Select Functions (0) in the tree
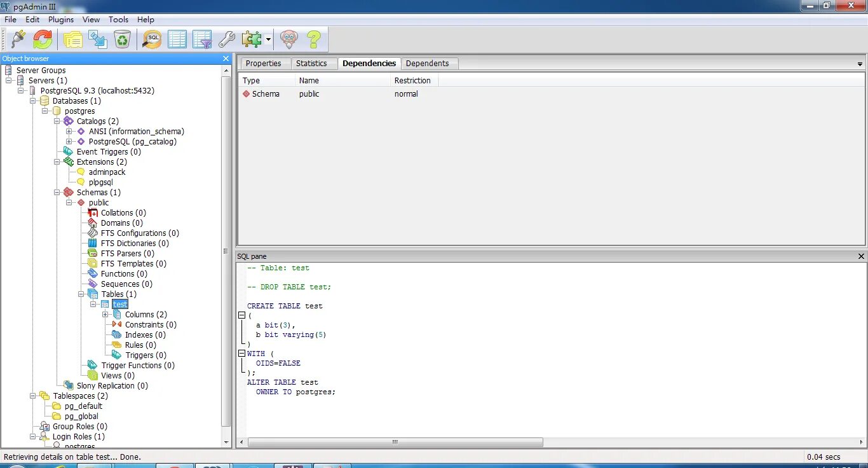Viewport: 868px width, 468px height. pos(124,274)
